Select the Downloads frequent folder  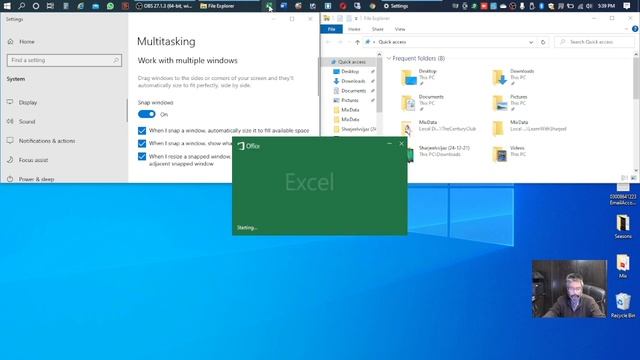pos(514,77)
